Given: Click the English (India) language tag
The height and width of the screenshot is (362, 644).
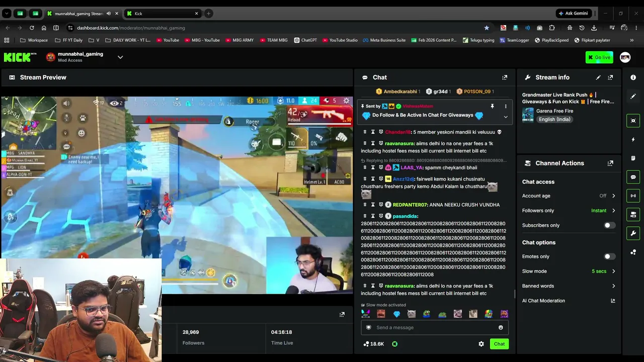Looking at the screenshot, I should (554, 120).
